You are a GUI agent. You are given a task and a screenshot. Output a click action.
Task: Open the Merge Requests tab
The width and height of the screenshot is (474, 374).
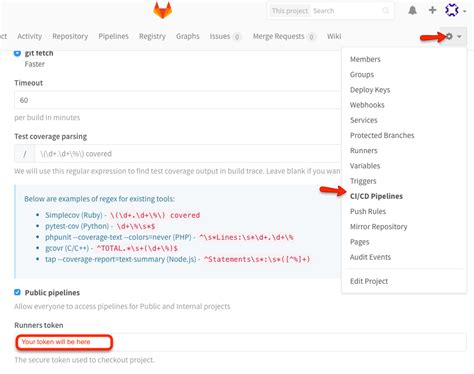(x=284, y=36)
